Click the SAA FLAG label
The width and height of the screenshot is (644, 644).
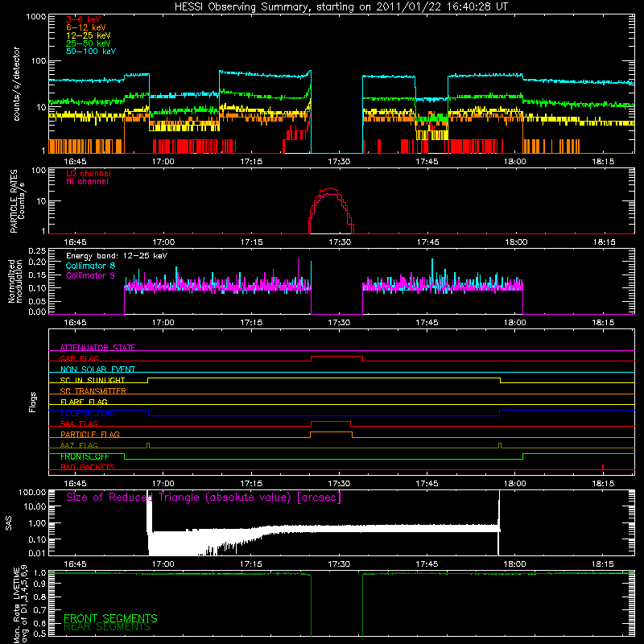coord(79,423)
